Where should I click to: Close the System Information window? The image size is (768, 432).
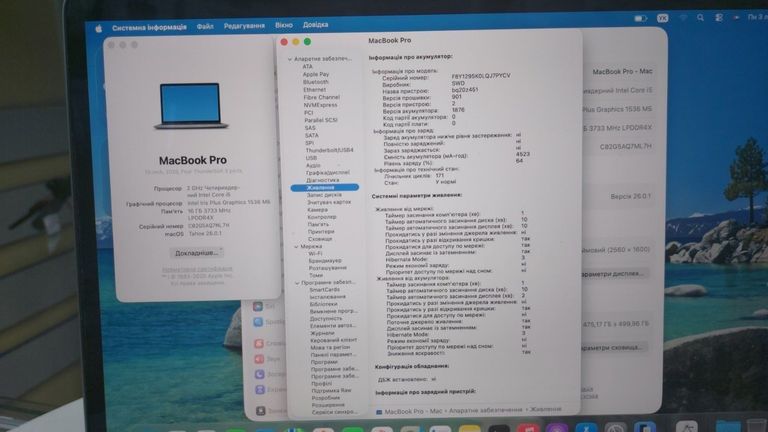click(284, 42)
